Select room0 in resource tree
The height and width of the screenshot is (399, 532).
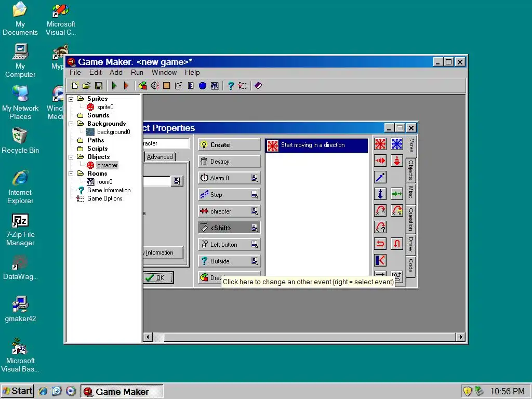(x=104, y=182)
